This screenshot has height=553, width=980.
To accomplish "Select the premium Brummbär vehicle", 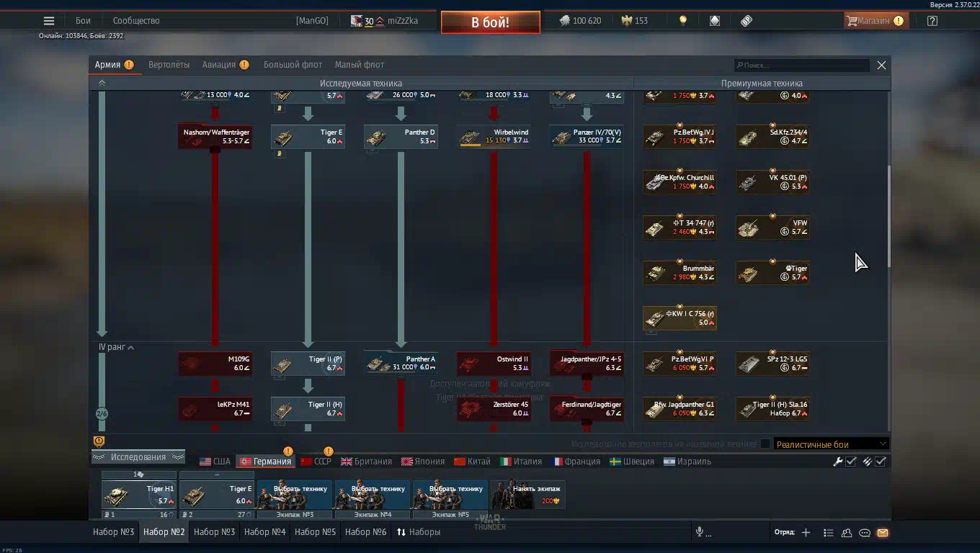I will click(x=680, y=273).
